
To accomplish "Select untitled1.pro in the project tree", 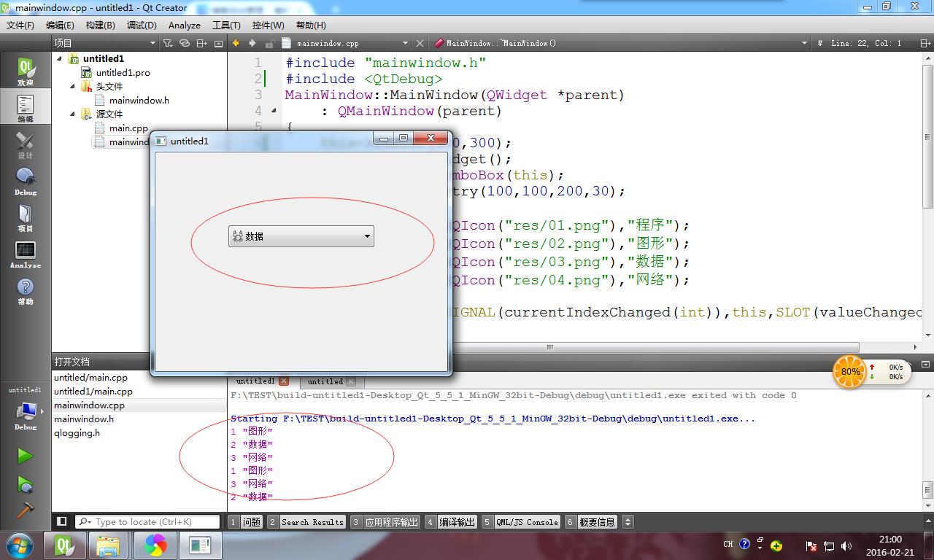I will click(123, 72).
